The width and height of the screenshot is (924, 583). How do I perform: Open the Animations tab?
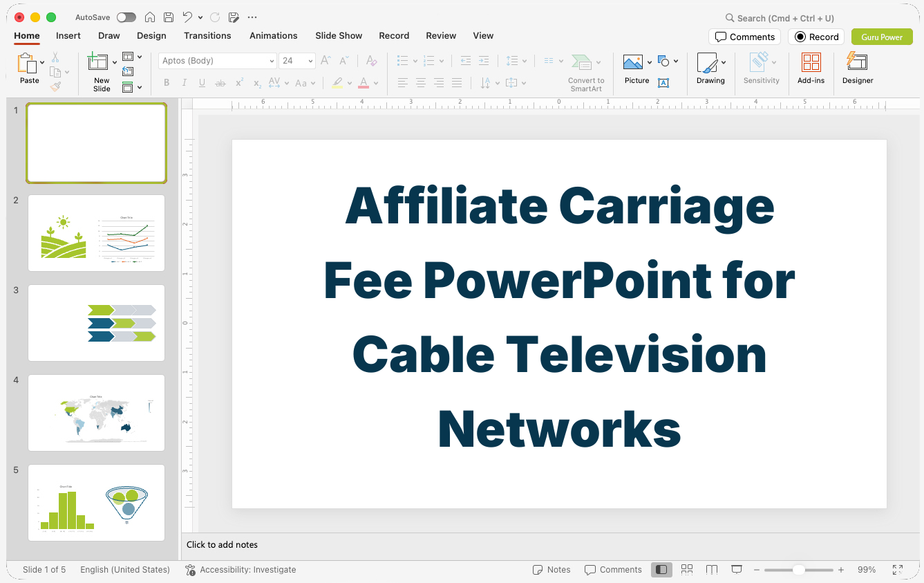pyautogui.click(x=274, y=36)
